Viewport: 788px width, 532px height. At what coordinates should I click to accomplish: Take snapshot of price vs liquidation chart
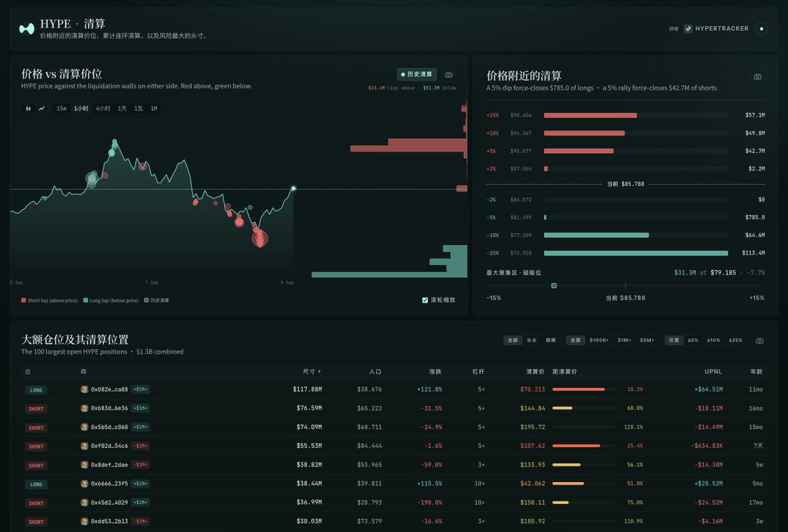pos(449,74)
